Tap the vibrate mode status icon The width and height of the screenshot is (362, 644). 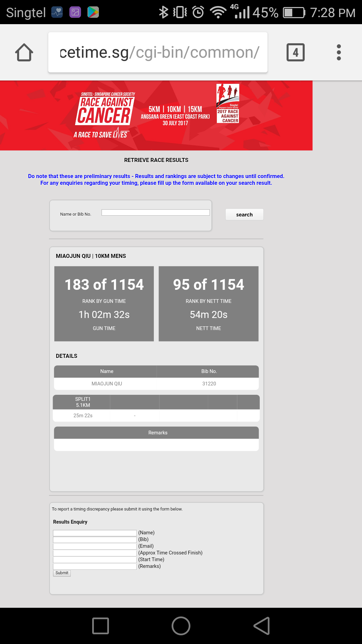[x=180, y=12]
